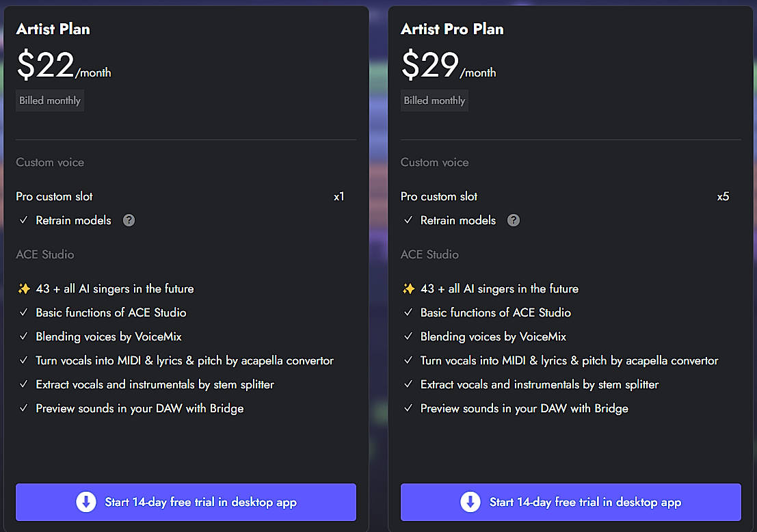Click the sparkle icon beside Artist Plan's AI singers row
Viewport: 757px width, 532px height.
pyautogui.click(x=24, y=289)
